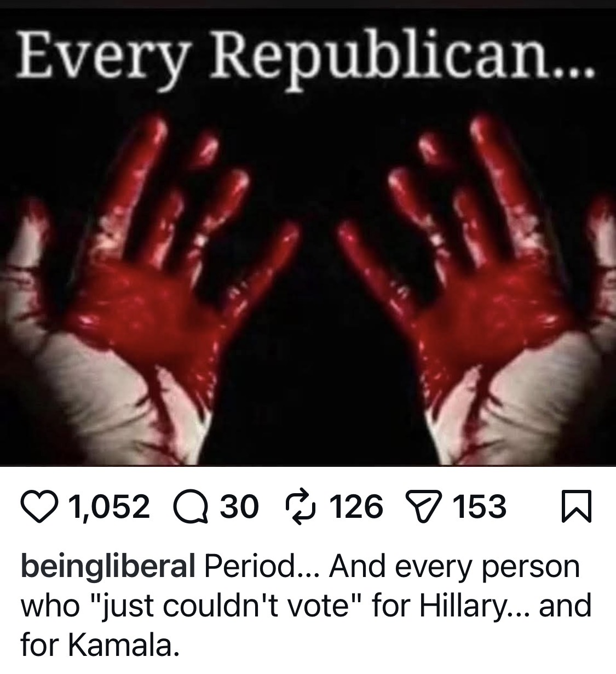Open comments via the speech bubble icon
The height and width of the screenshot is (674, 616).
189,506
